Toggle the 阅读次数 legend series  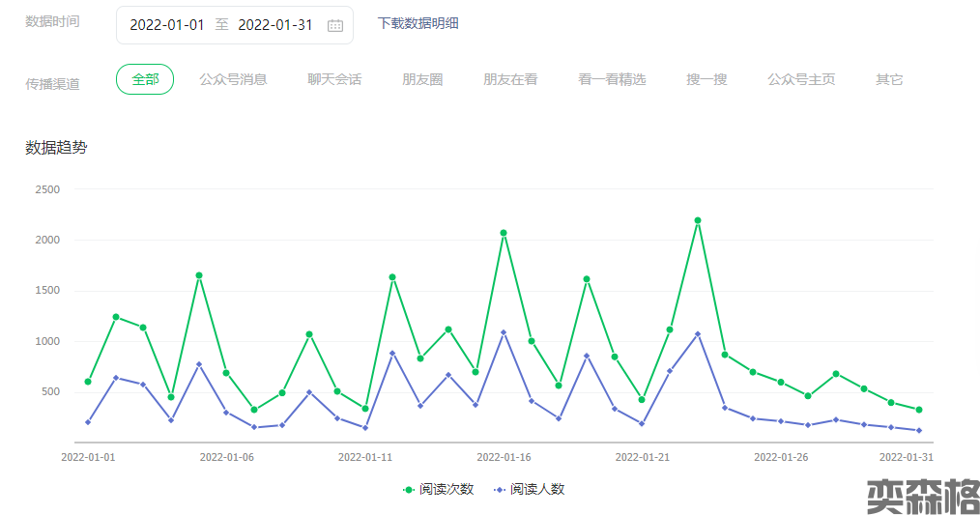tap(447, 490)
